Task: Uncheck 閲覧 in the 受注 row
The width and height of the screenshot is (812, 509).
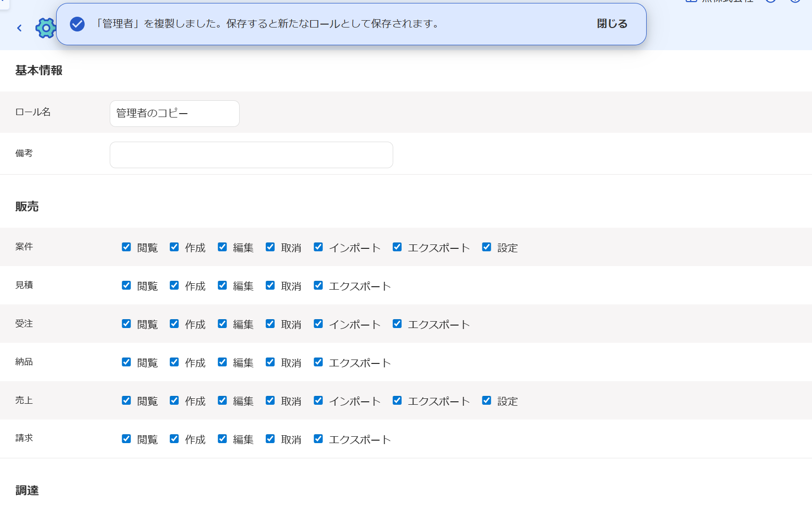Action: coord(126,324)
